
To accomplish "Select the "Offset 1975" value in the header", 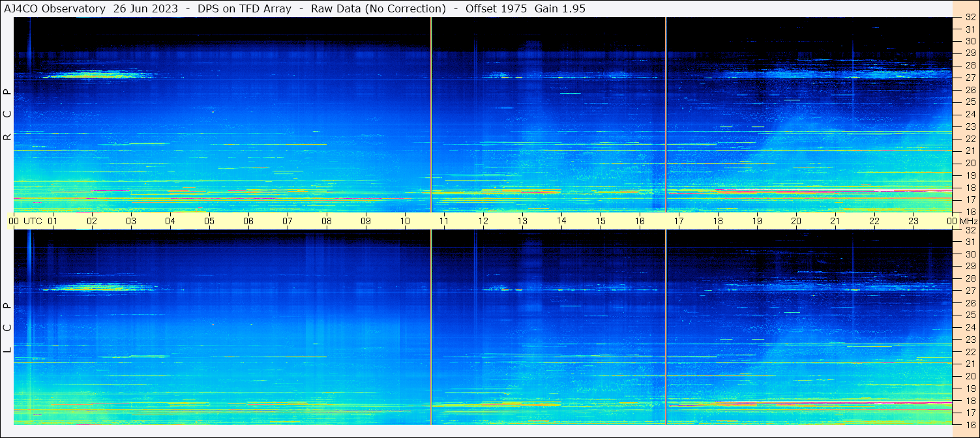I will 496,8.
